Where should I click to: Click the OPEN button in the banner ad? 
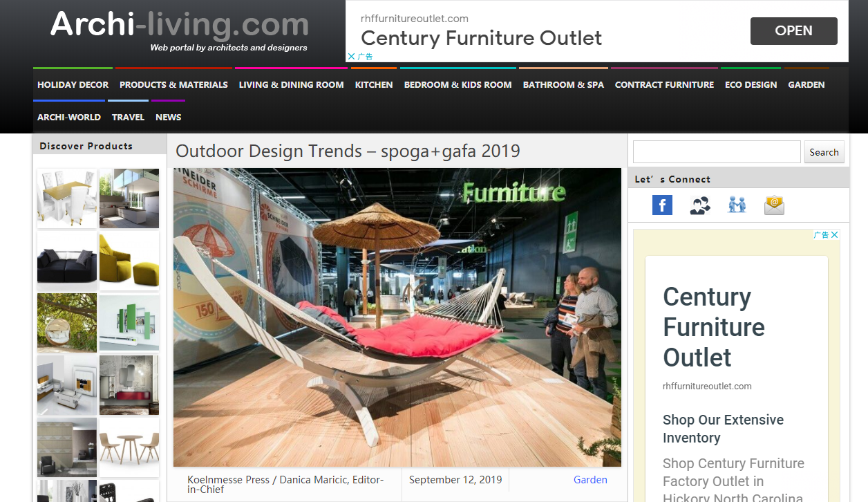pyautogui.click(x=793, y=31)
